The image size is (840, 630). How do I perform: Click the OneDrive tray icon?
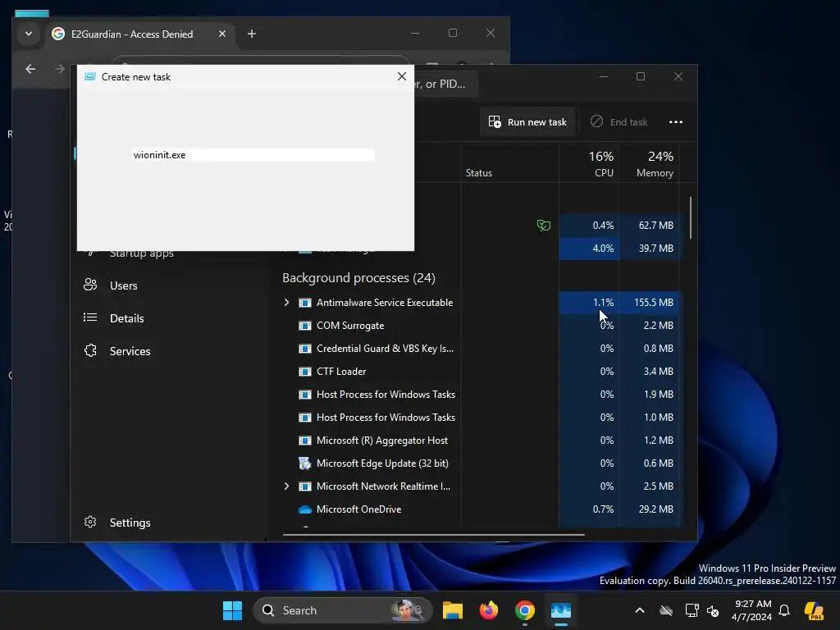tap(666, 610)
